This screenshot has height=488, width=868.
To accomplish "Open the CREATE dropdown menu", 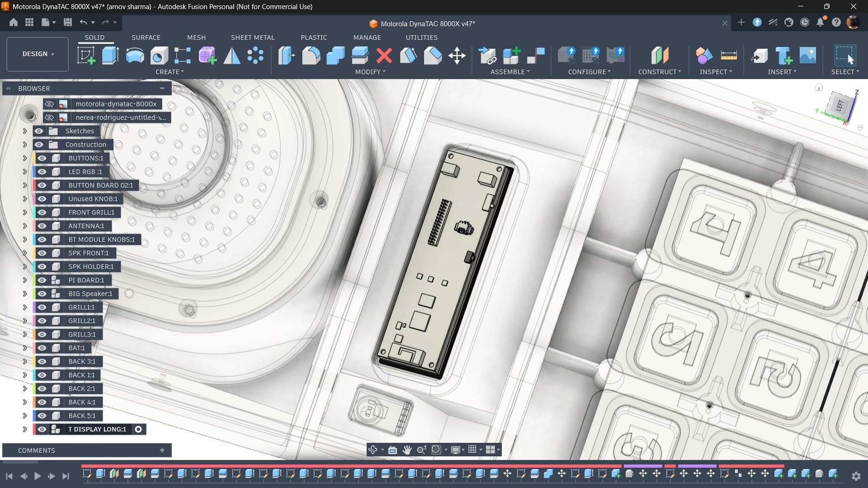I will coord(170,72).
